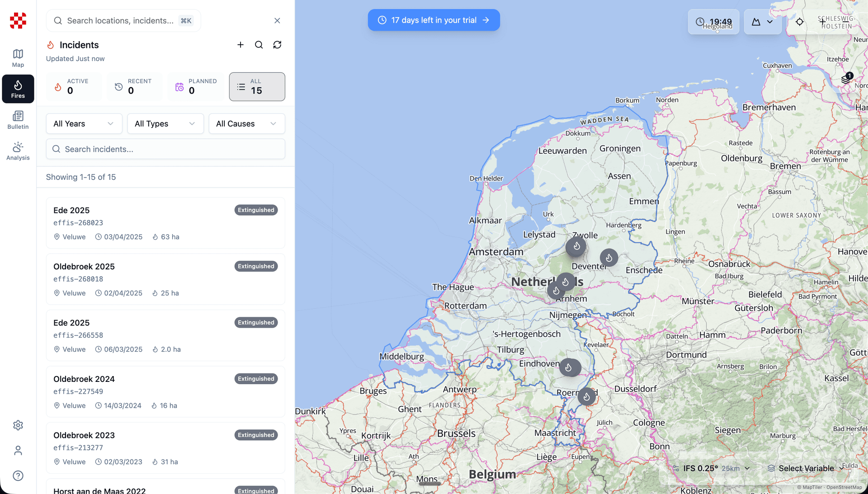Screen dimensions: 868x494
Task: Open the settings gear in the sidebar
Action: pos(18,425)
